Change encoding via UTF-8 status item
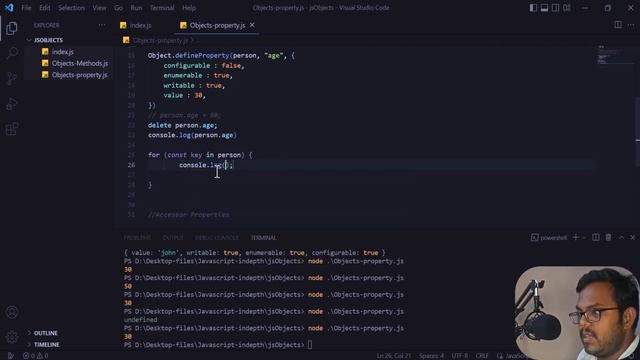Screen dimensions: 640x360 click(460, 356)
